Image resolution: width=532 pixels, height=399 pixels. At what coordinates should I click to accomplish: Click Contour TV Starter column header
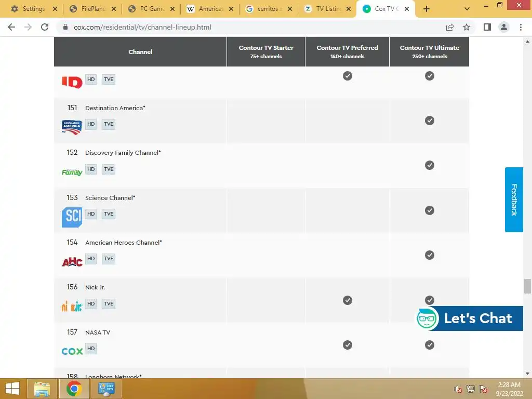(x=266, y=51)
